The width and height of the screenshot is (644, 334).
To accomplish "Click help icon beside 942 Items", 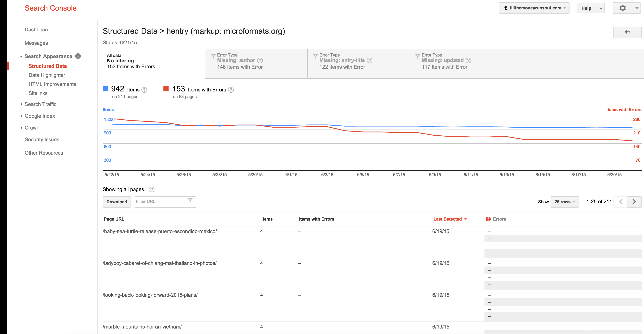I will coord(144,90).
